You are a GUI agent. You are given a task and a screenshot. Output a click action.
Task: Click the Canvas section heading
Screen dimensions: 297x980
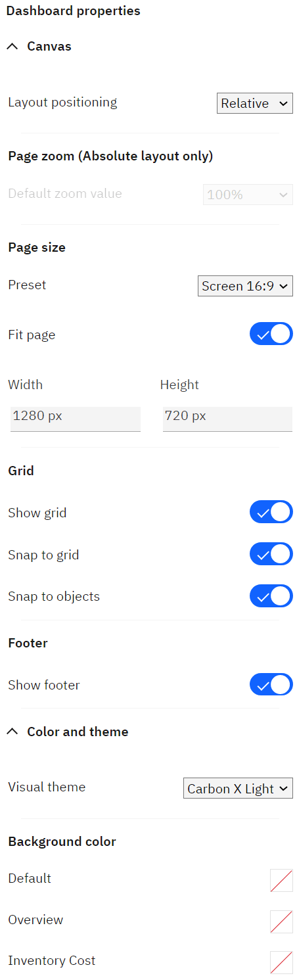(49, 47)
